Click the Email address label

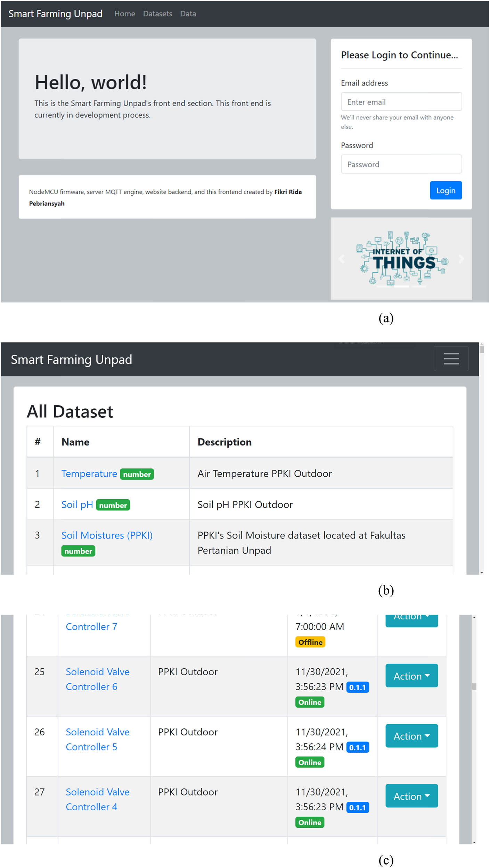pos(364,83)
